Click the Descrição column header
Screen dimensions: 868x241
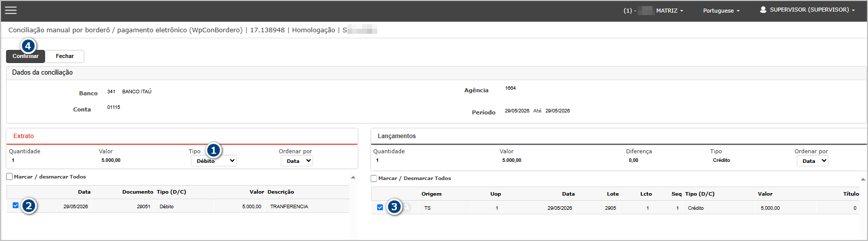[x=281, y=192]
